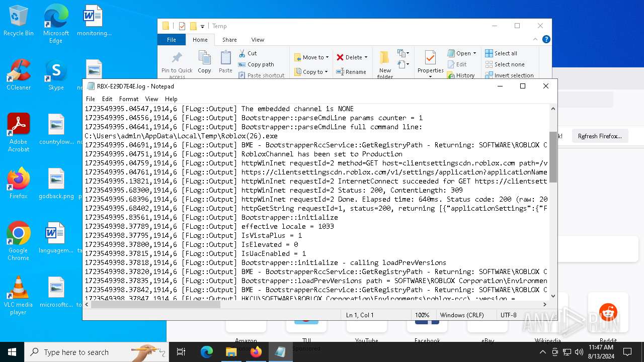This screenshot has height=362, width=644.
Task: Expand the Move to dropdown
Action: coord(327,57)
